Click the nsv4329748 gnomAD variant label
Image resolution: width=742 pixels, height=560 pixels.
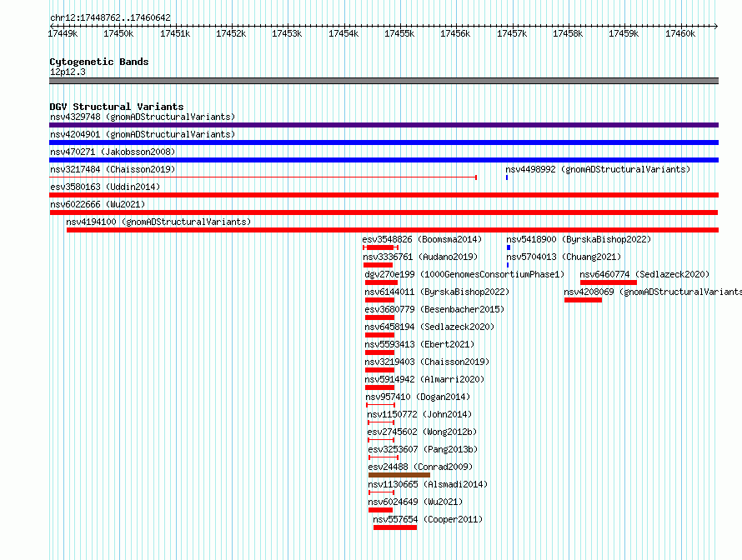click(143, 117)
